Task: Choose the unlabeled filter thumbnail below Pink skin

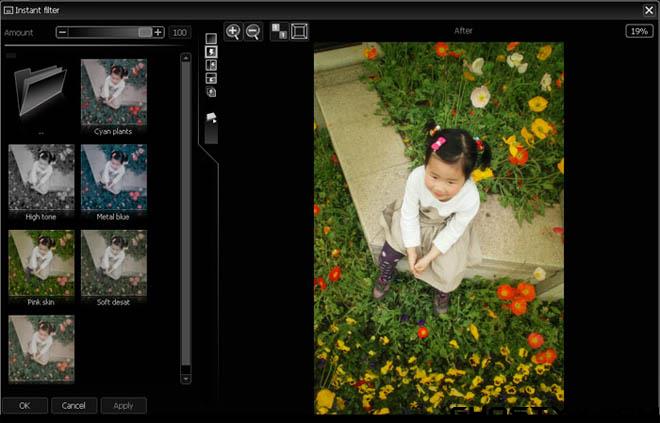Action: tap(41, 349)
